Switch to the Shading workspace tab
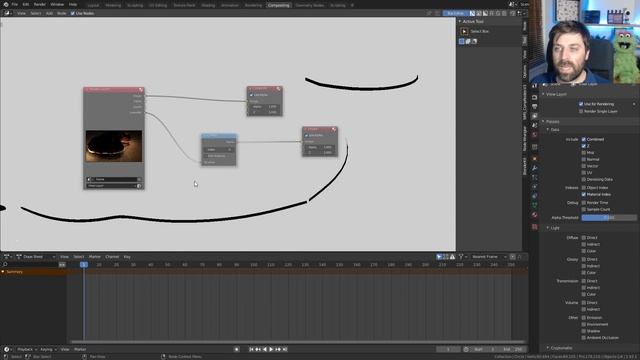 click(208, 5)
